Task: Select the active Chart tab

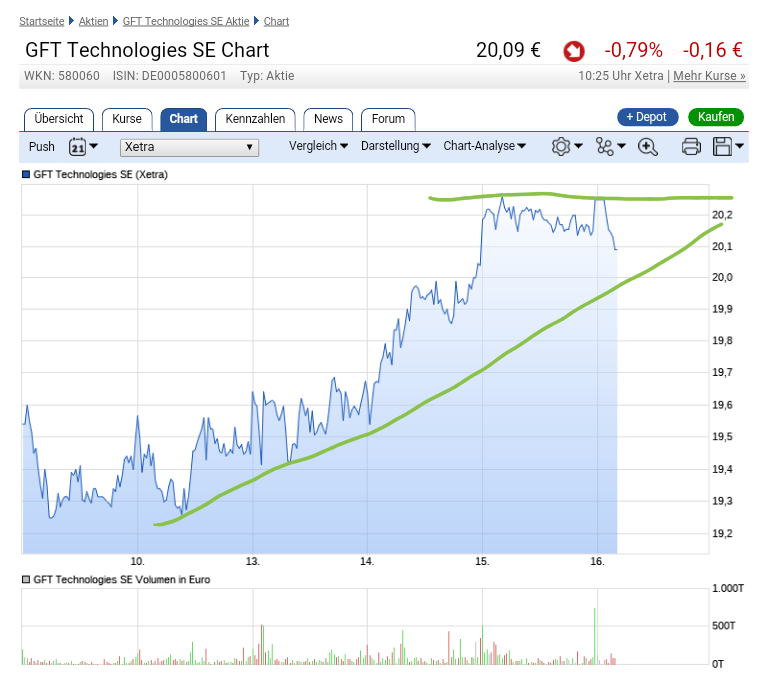Action: pyautogui.click(x=184, y=119)
